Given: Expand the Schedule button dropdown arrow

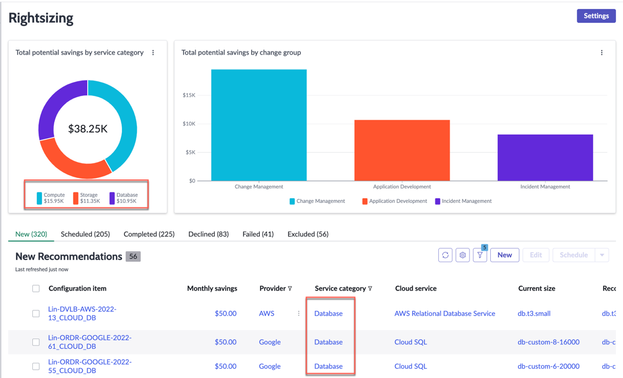Looking at the screenshot, I should pyautogui.click(x=602, y=255).
